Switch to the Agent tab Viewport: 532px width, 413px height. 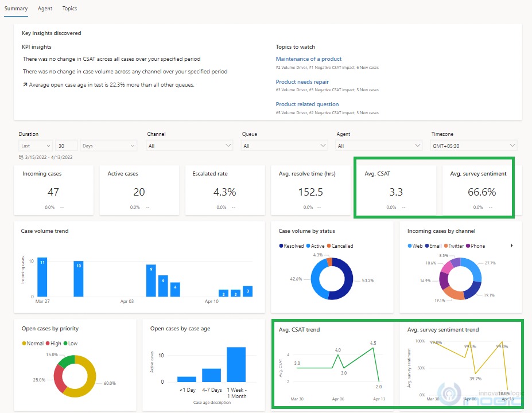click(x=45, y=9)
